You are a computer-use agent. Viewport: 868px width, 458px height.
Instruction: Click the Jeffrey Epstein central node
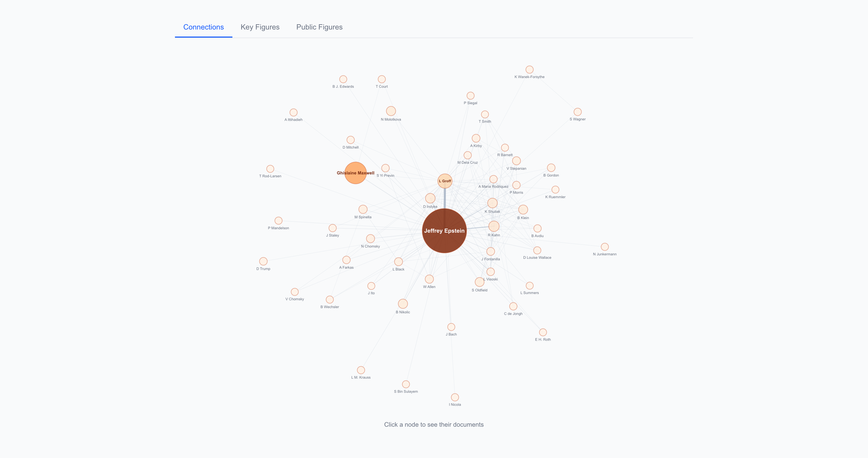[444, 231]
